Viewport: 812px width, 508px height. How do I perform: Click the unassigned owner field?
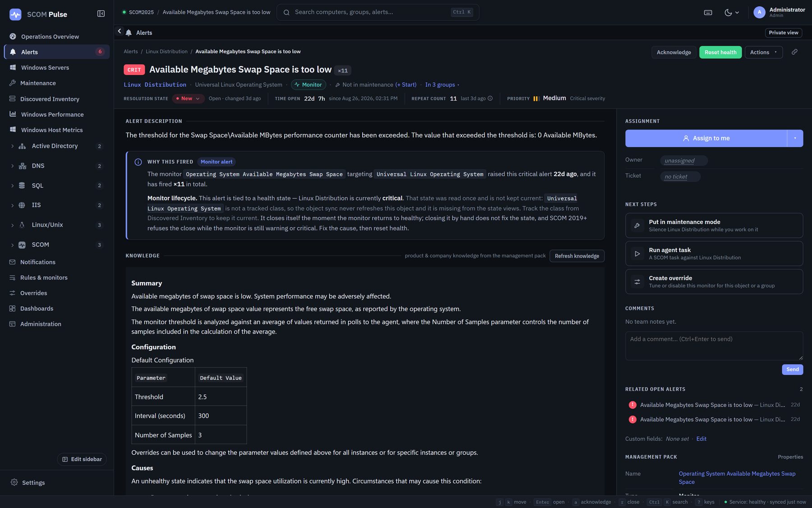tap(683, 161)
